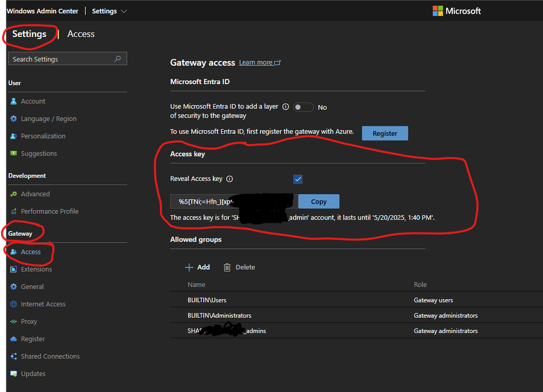Switch to the Access tab
Image resolution: width=543 pixels, height=392 pixels.
[x=80, y=34]
